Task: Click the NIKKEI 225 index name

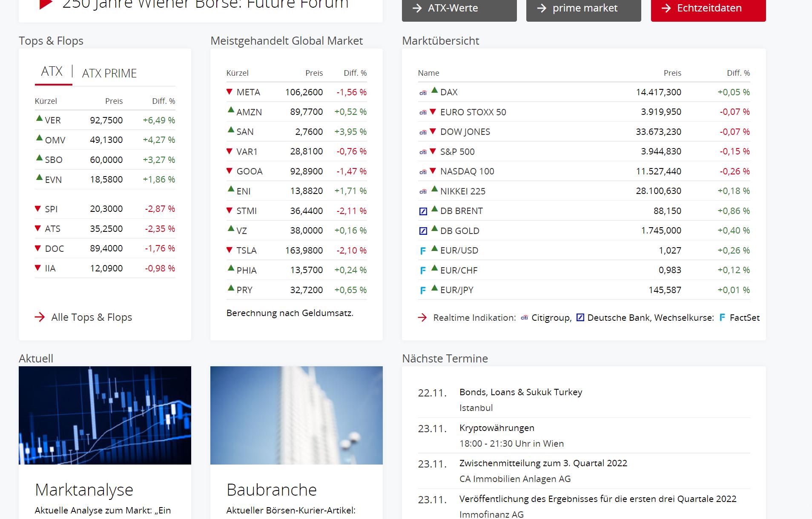Action: click(x=463, y=191)
